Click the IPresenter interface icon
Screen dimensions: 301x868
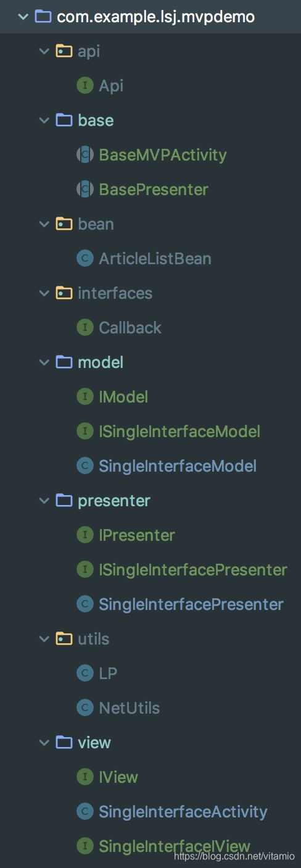tap(85, 535)
